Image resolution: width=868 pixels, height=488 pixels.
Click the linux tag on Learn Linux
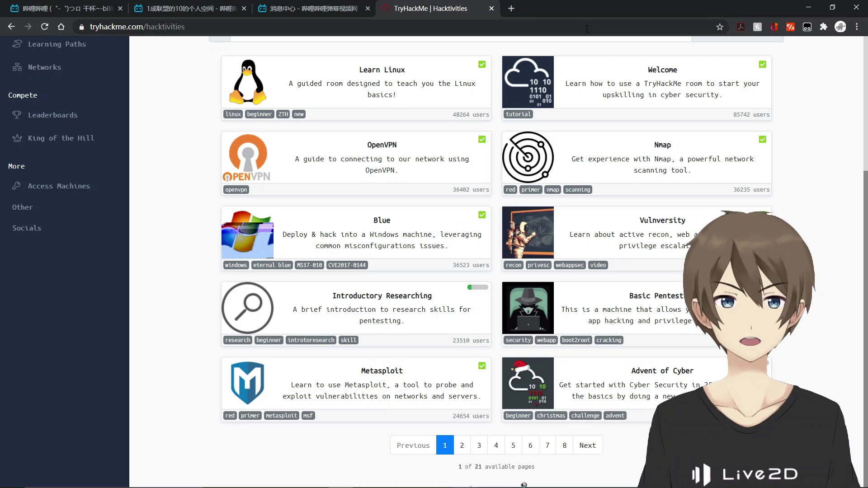click(233, 114)
